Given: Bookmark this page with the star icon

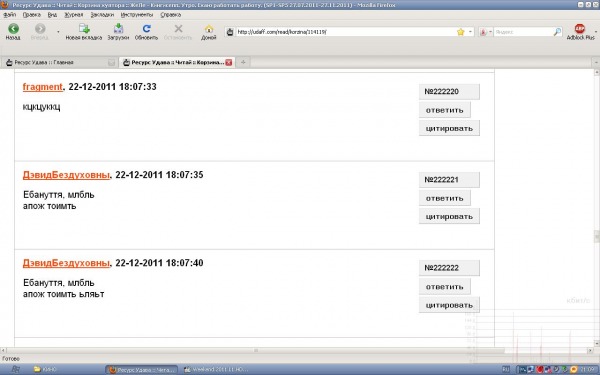Looking at the screenshot, I should [460, 32].
